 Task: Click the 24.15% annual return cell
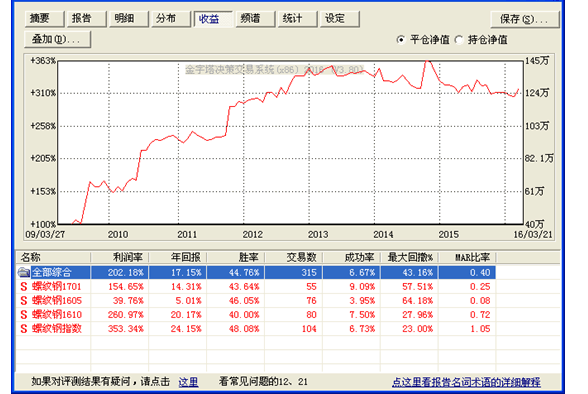[186, 329]
